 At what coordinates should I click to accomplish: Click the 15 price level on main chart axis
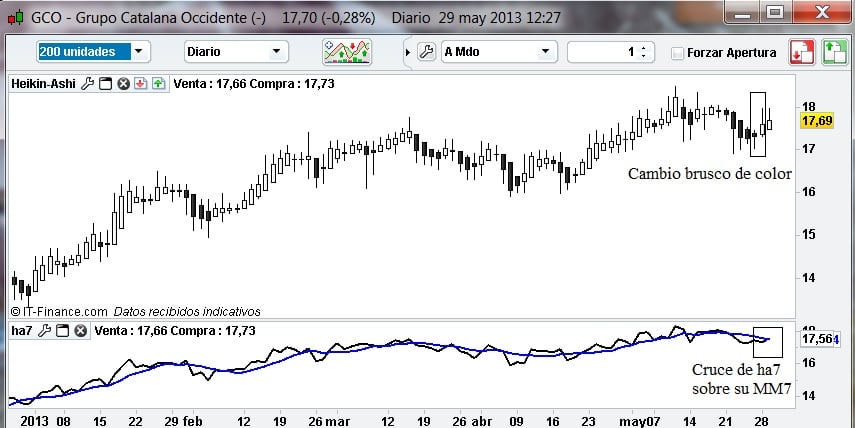tap(808, 234)
